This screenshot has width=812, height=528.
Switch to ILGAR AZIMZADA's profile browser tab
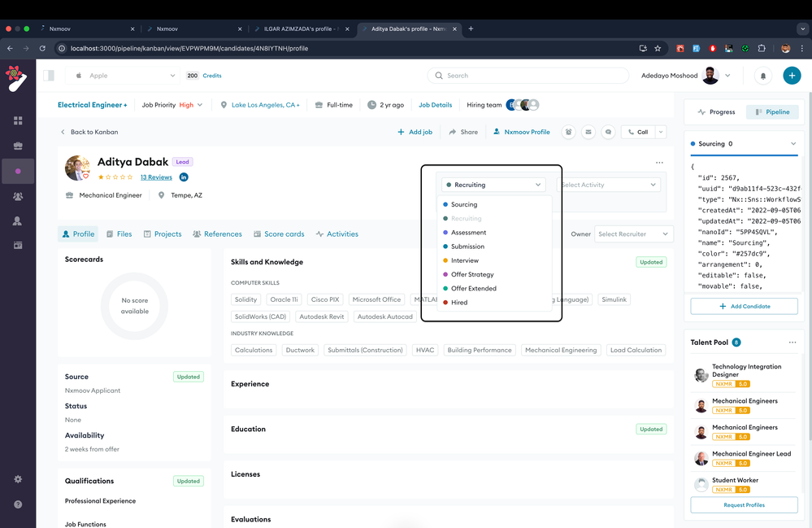(x=302, y=29)
